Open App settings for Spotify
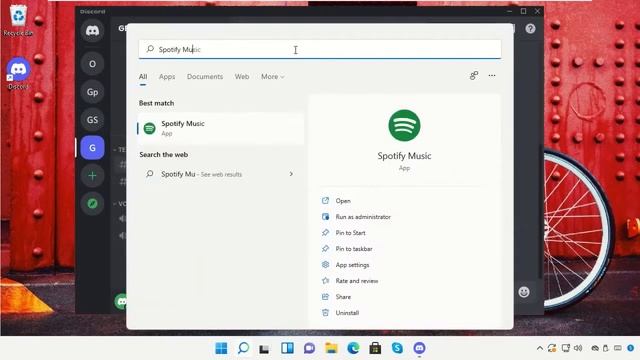 coord(352,265)
